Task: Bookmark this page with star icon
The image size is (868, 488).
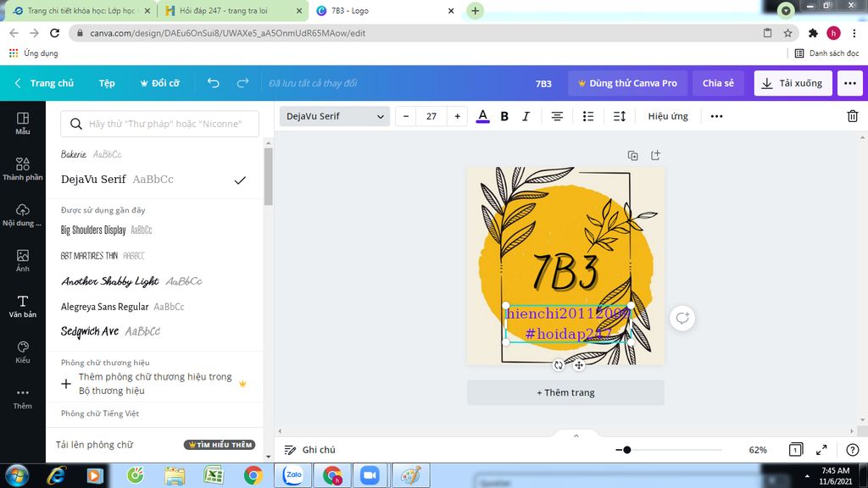Action: [x=787, y=33]
